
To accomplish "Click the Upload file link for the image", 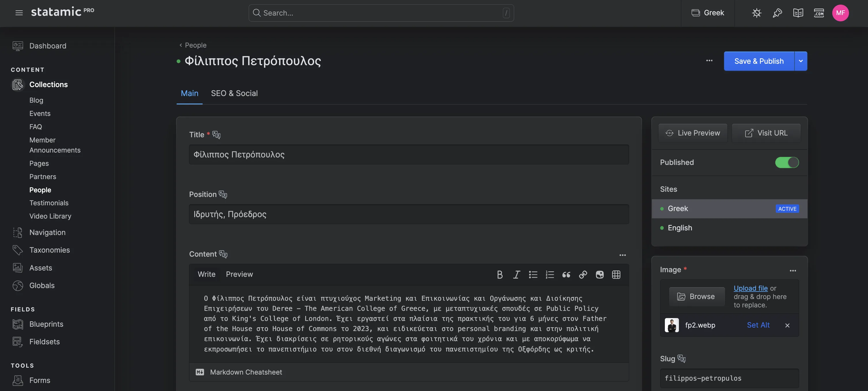I will tap(750, 288).
